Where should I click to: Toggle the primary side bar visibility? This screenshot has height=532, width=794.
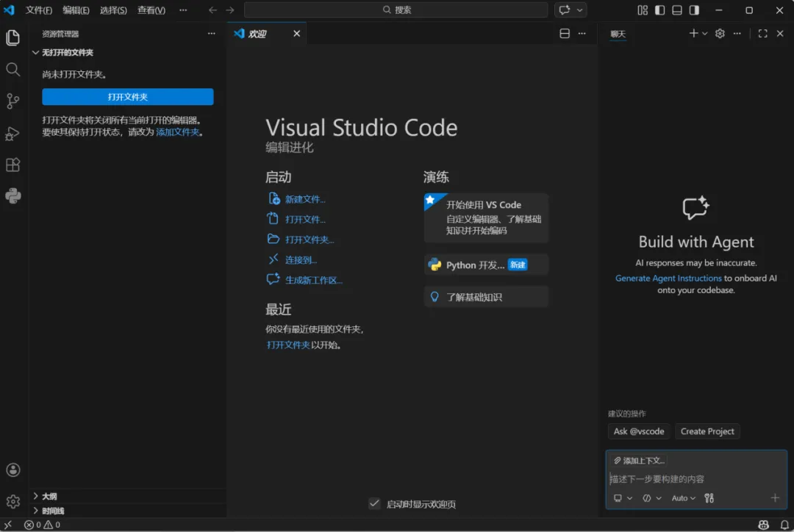[659, 10]
